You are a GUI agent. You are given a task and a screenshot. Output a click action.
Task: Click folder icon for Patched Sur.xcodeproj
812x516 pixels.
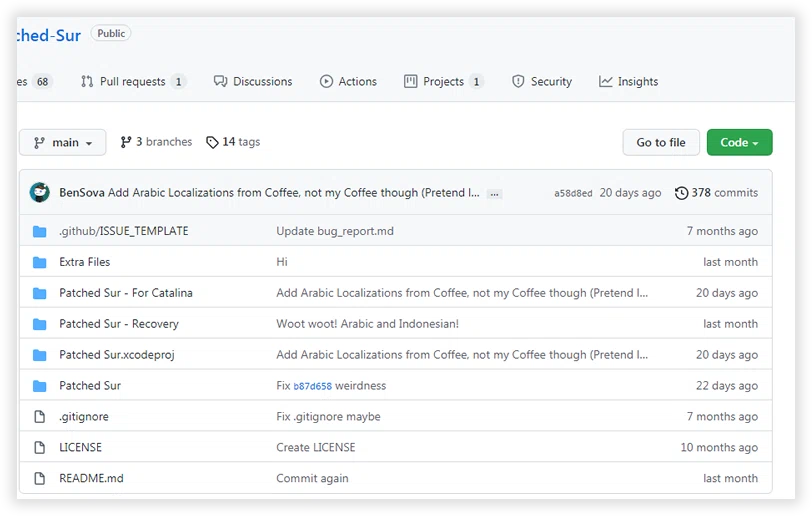[x=39, y=355]
